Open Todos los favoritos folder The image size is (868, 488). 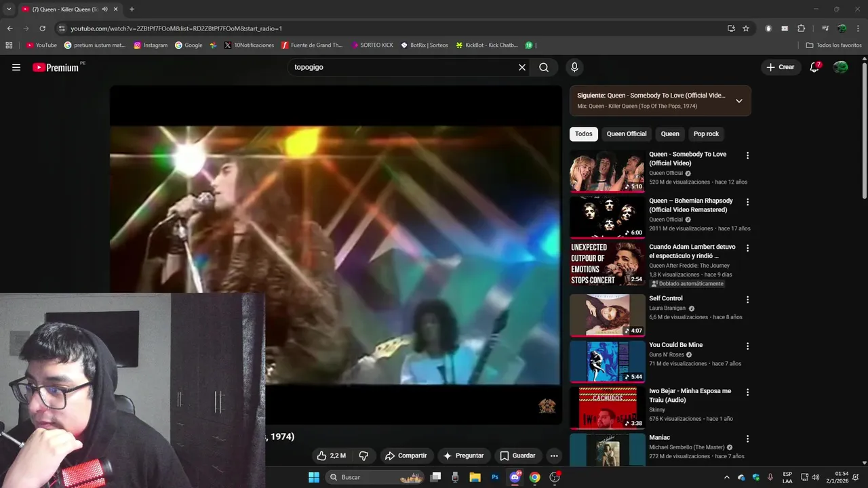coord(833,45)
